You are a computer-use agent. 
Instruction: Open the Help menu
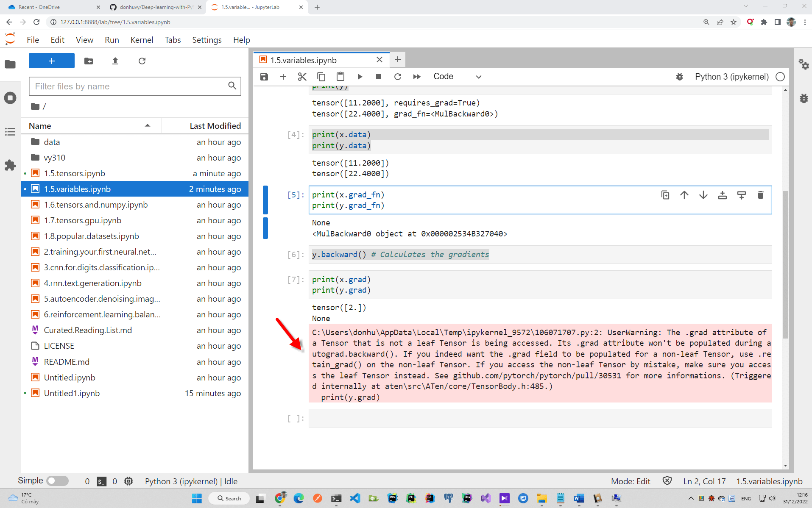click(242, 40)
